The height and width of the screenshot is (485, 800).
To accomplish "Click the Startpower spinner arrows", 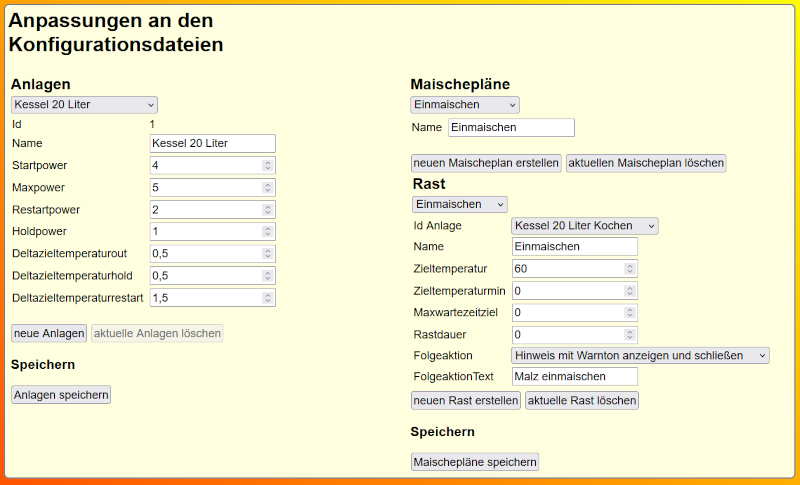I will (267, 166).
